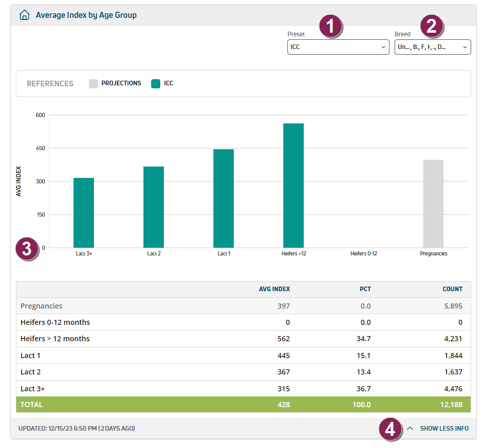Select the green TOTAL row
This screenshot has width=487, height=448.
click(243, 405)
